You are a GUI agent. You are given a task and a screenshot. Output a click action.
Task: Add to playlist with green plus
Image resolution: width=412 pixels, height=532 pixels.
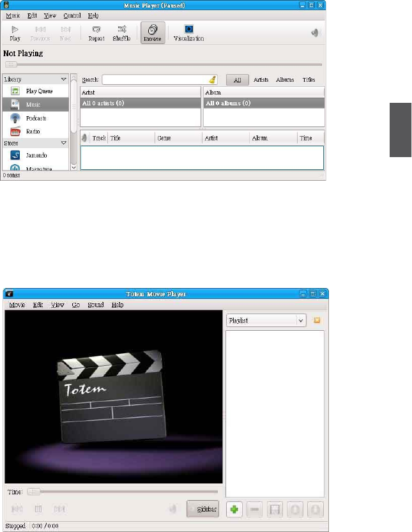234,509
